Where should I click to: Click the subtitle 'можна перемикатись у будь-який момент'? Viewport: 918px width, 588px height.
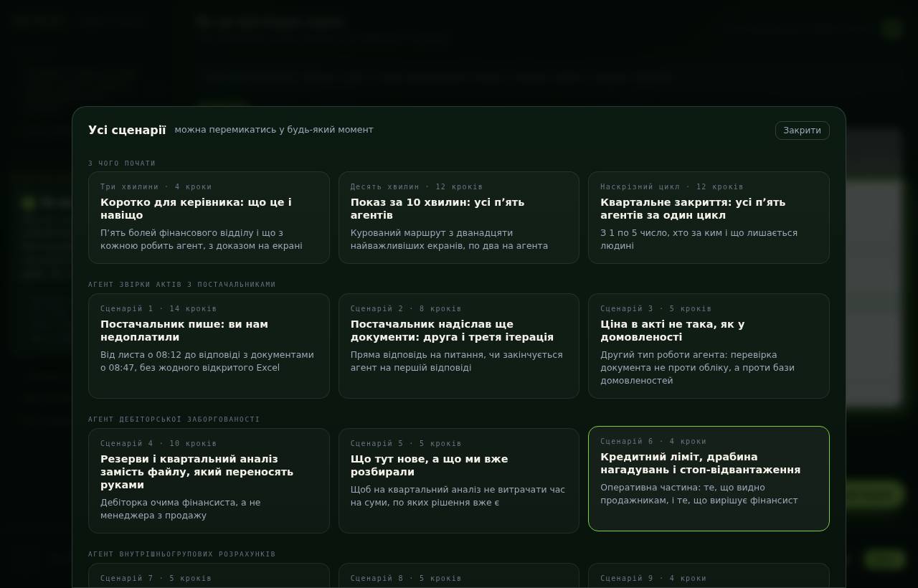(x=274, y=130)
